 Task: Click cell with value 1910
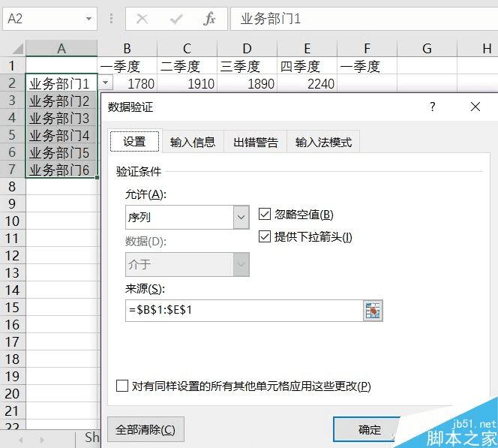click(187, 83)
